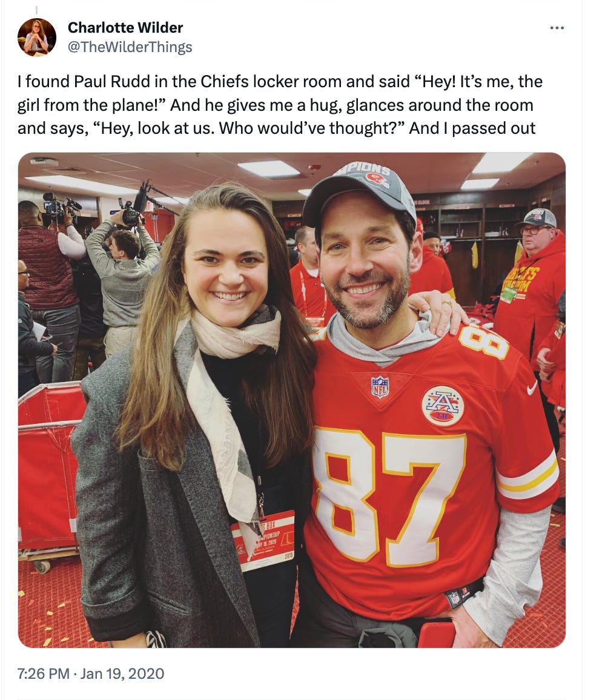
Task: Open the 7:26 PM timestamp permalink
Action: (44, 673)
